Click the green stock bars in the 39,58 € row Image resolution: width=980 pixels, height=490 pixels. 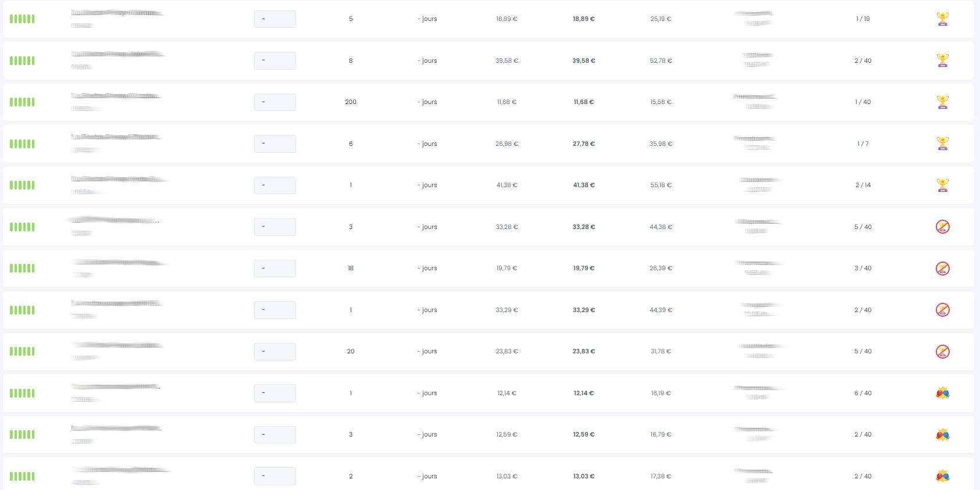[x=22, y=60]
